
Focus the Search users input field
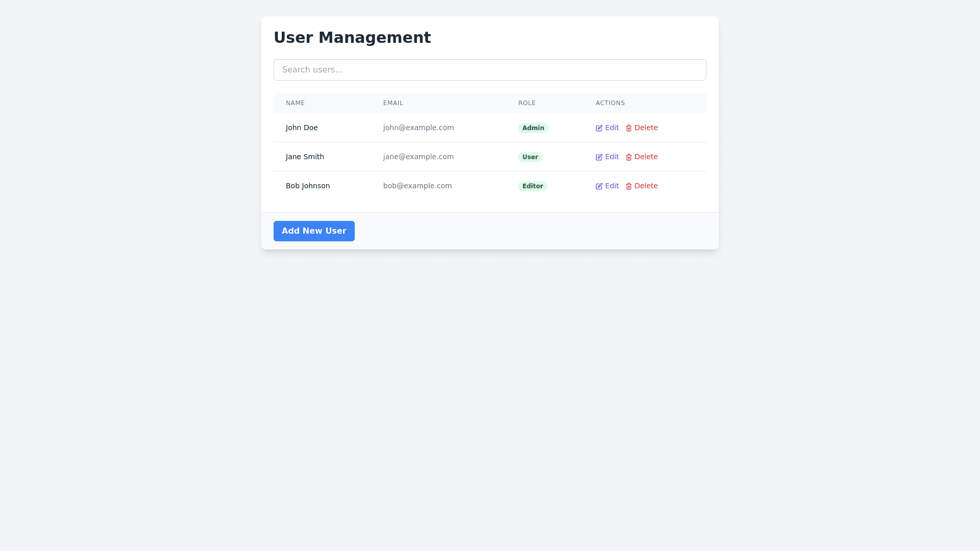click(489, 70)
